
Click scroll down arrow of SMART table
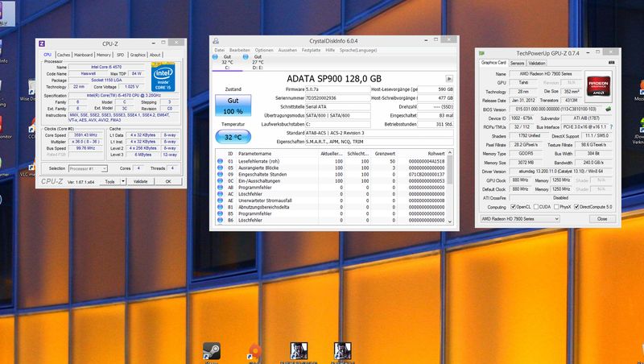pos(450,221)
